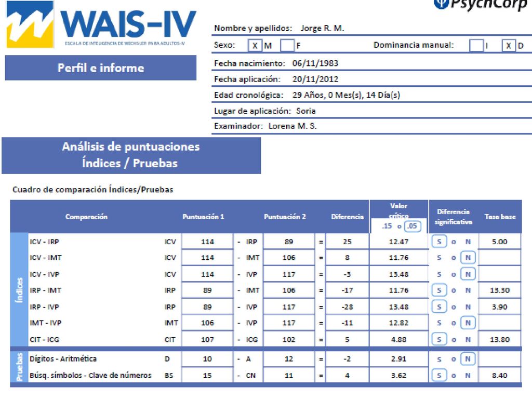Click the Diferencia column header
The width and height of the screenshot is (532, 399).
click(x=348, y=217)
